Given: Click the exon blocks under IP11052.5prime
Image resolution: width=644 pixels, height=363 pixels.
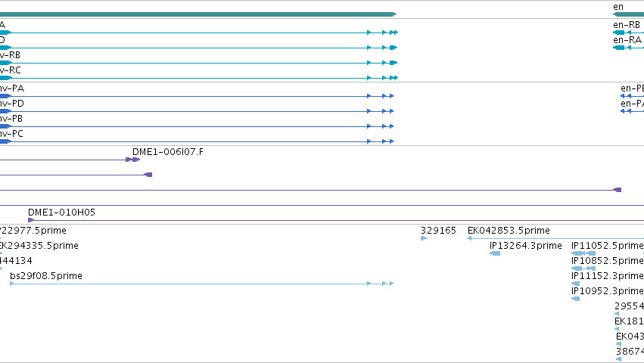Looking at the screenshot, I should [x=583, y=253].
